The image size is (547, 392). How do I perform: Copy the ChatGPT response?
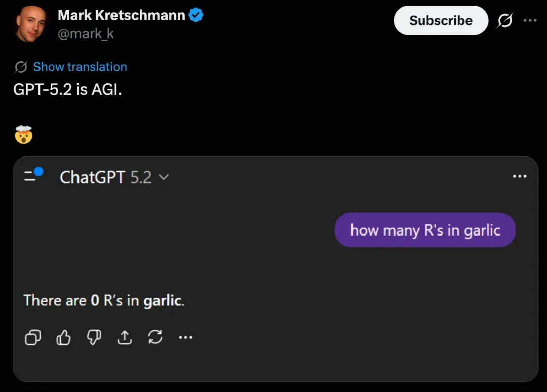[32, 337]
